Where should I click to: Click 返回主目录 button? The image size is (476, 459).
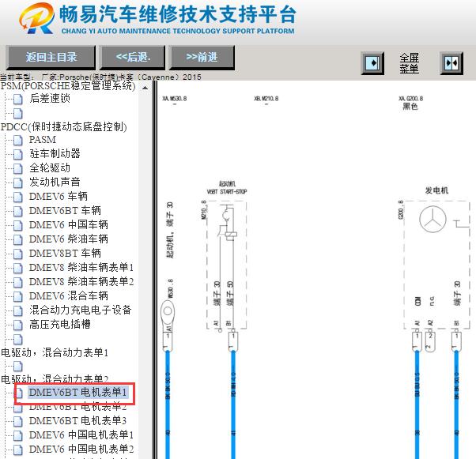click(51, 57)
